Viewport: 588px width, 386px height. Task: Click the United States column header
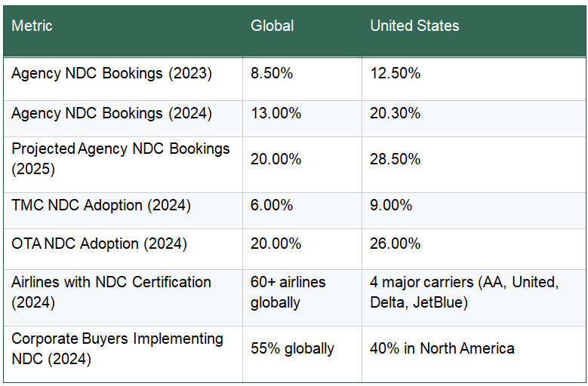coord(414,26)
